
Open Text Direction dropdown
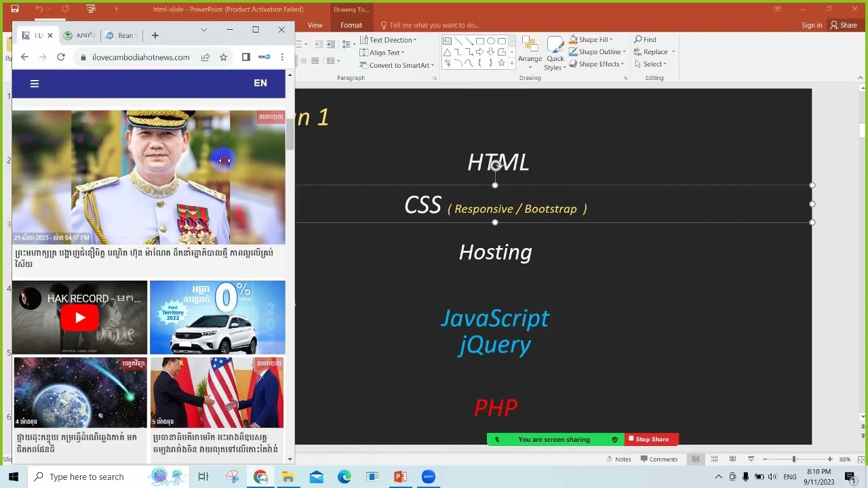point(388,40)
